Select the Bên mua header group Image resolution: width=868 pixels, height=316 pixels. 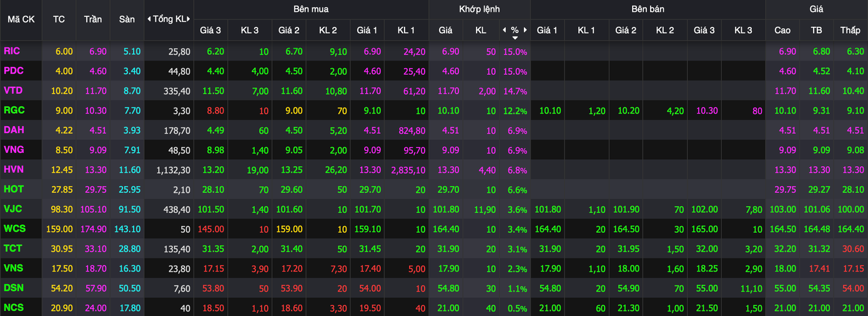[x=311, y=9]
